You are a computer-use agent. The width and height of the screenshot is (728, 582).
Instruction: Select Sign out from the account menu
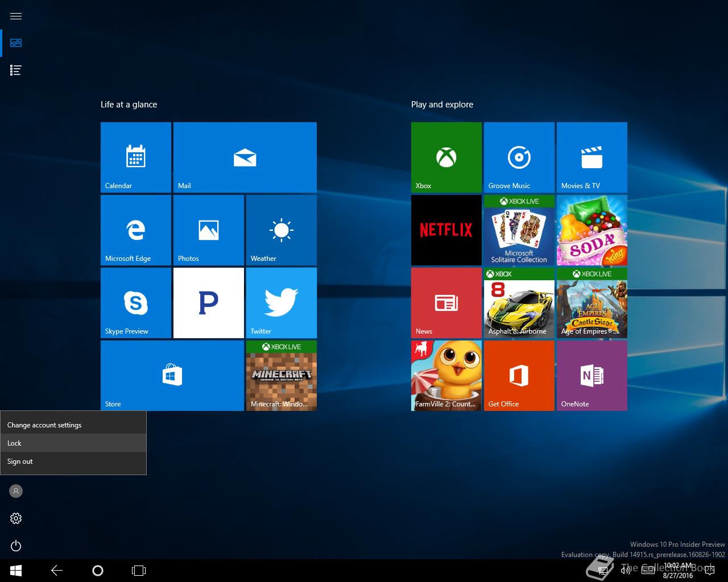[20, 462]
